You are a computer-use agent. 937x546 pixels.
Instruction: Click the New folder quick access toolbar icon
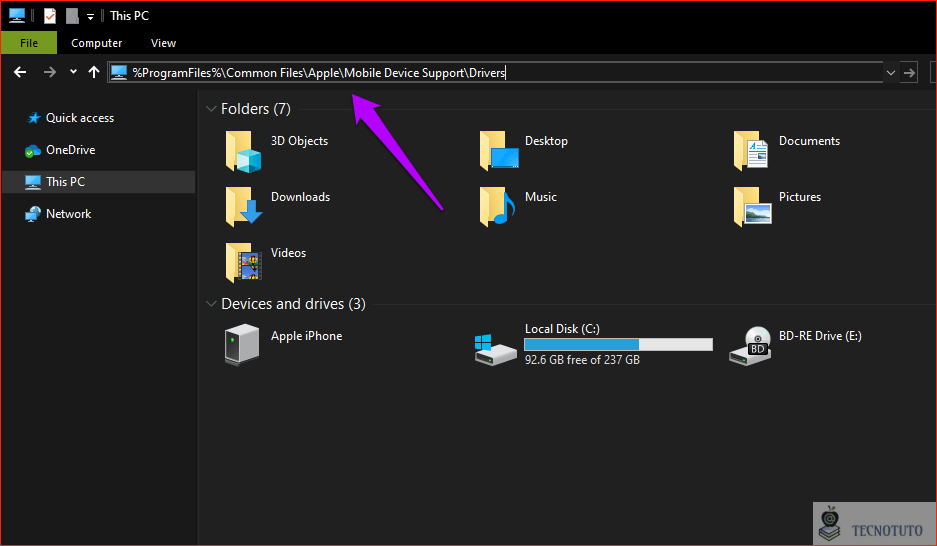(x=72, y=16)
